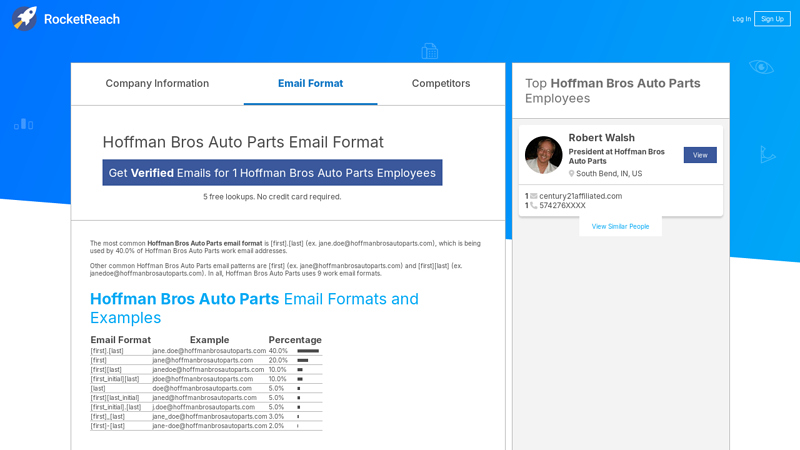Click Robert Walsh's profile photo

pos(543,155)
